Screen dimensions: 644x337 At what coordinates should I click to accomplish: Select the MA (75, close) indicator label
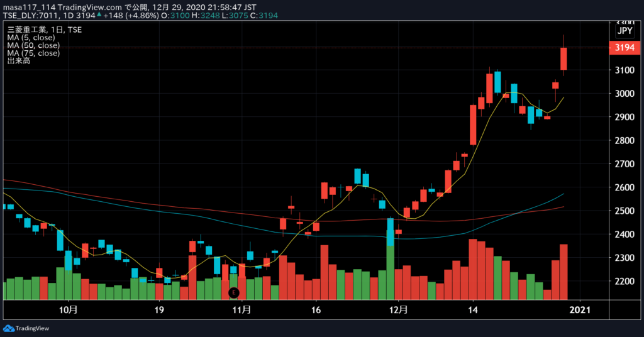[x=33, y=53]
